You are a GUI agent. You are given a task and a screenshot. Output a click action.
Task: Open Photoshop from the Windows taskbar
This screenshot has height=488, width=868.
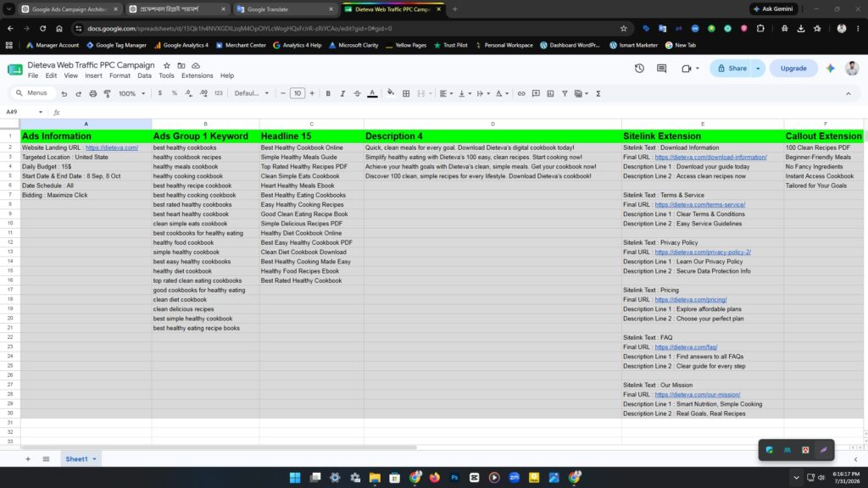pos(454,478)
